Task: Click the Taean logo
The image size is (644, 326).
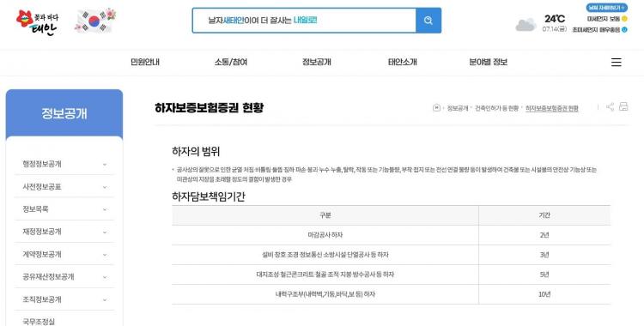Action: click(37, 22)
